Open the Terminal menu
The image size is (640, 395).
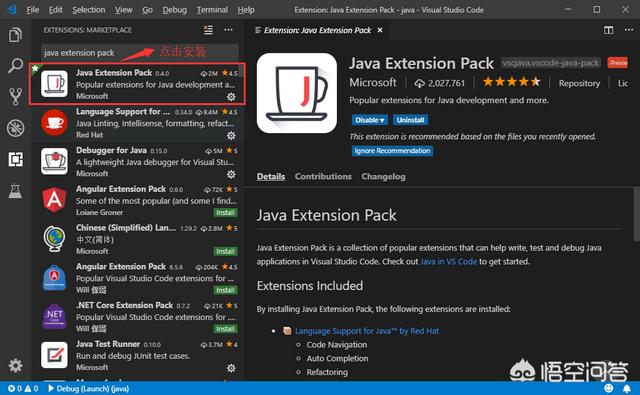coord(212,10)
